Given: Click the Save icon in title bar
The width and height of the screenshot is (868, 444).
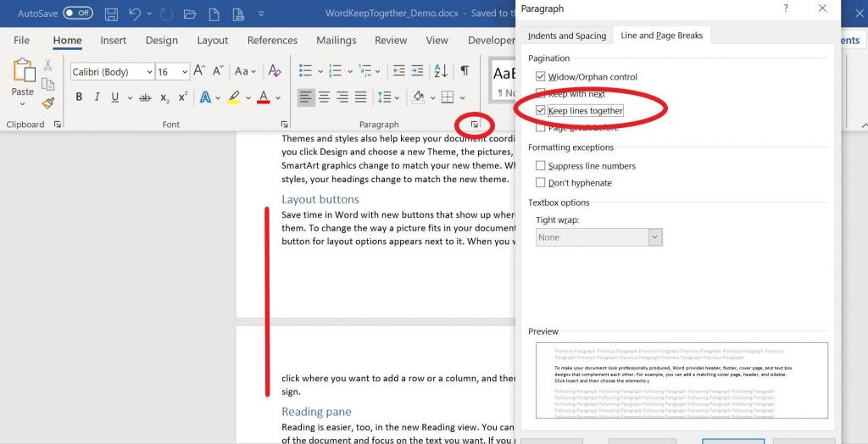Looking at the screenshot, I should point(111,14).
